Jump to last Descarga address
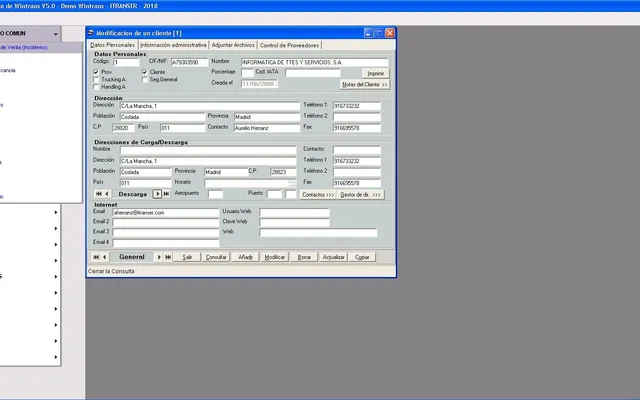This screenshot has height=400, width=640. [x=166, y=194]
